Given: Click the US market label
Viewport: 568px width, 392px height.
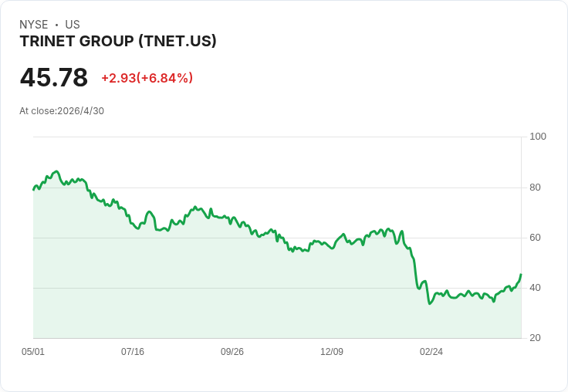Looking at the screenshot, I should [73, 25].
